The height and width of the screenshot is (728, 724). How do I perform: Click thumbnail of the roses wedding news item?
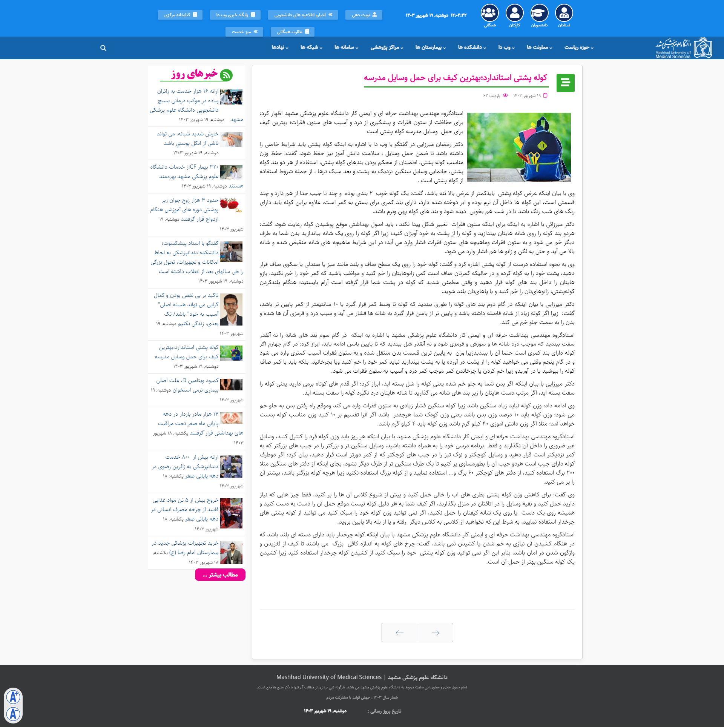click(231, 206)
